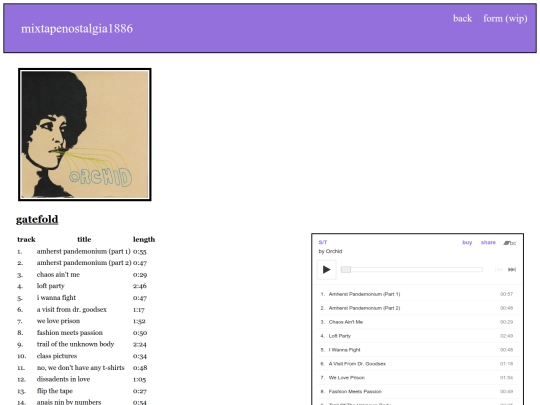The width and height of the screenshot is (540, 405).
Task: Click the buy link in player
Action: [x=467, y=242]
